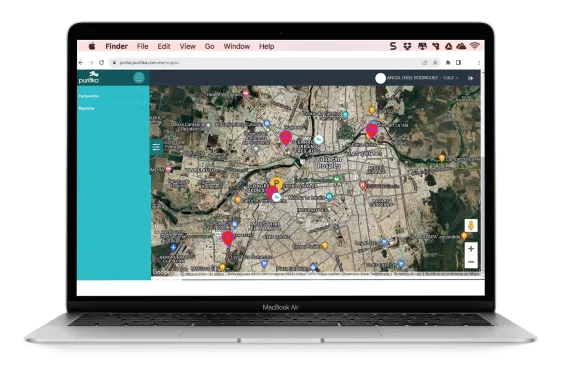561x368 pixels.
Task: Open the Finder menu
Action: [116, 46]
